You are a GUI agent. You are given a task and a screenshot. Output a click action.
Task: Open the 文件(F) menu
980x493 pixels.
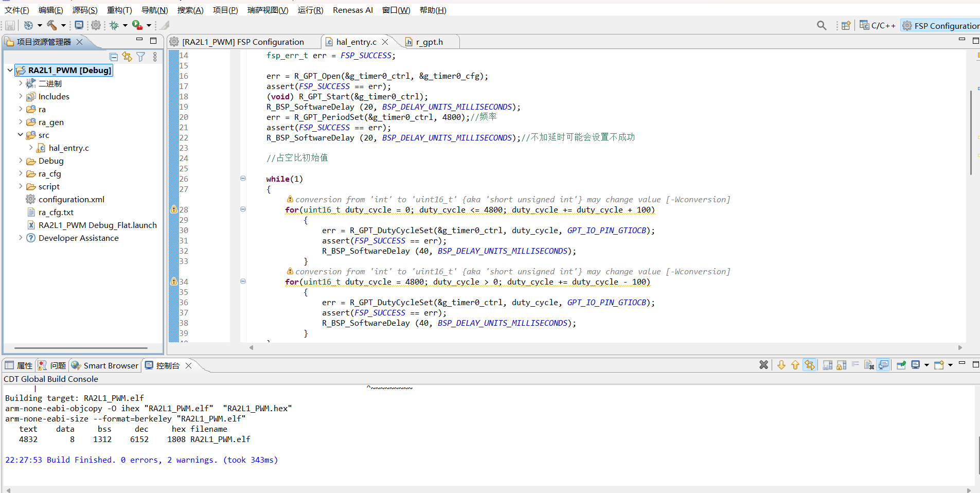click(17, 10)
